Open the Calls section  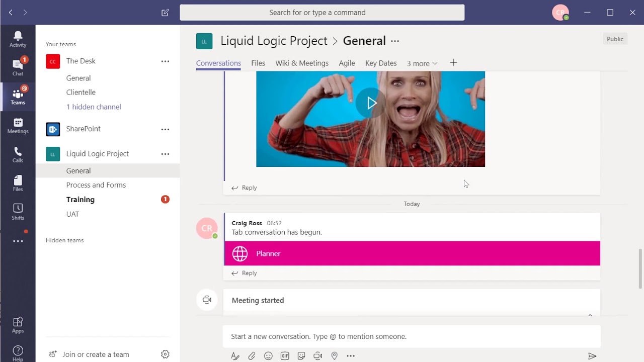[18, 154]
